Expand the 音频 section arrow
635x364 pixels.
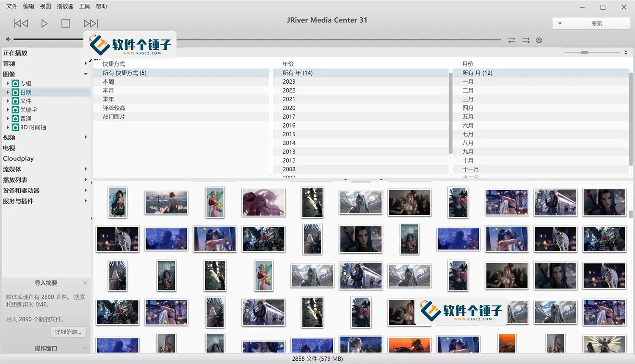pos(86,63)
